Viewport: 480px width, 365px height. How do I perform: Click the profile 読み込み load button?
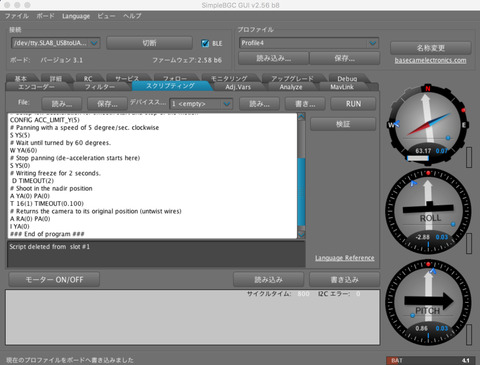coord(273,58)
